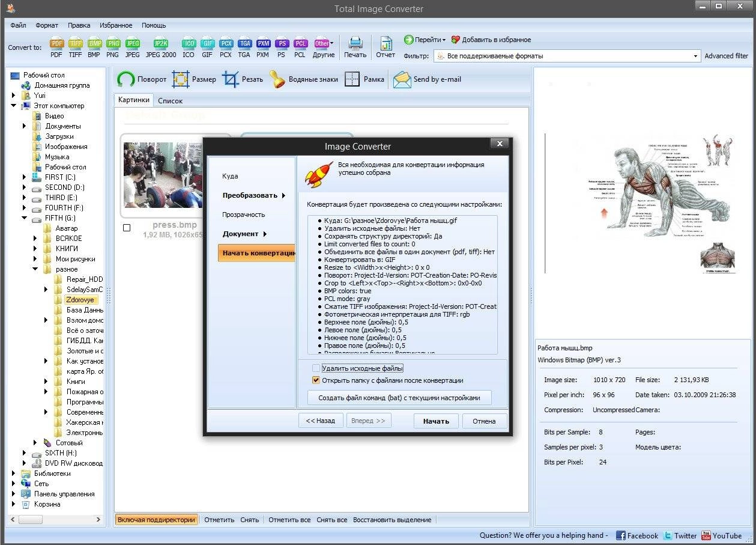Open the Фильтр formats combo box
The image size is (756, 545).
click(x=566, y=56)
